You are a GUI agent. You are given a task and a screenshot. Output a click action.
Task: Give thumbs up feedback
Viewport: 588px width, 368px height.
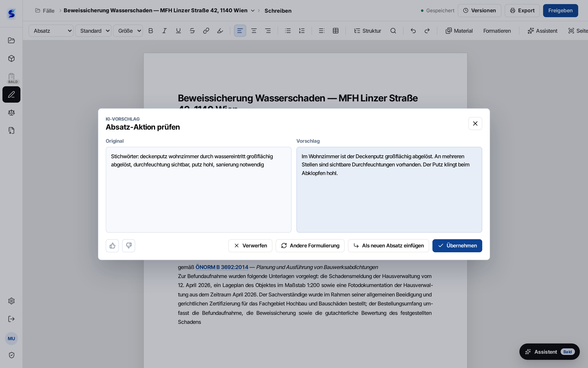pos(112,246)
